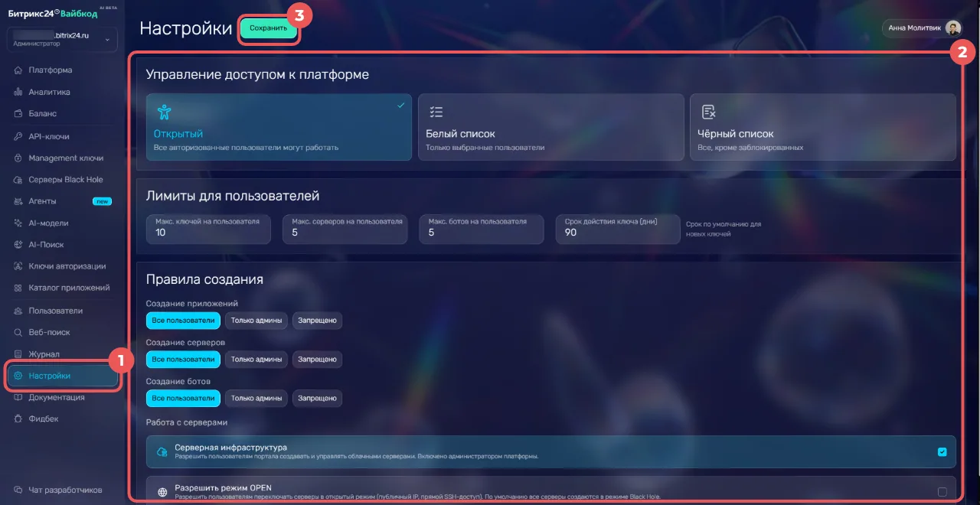
Task: Focus the Макс. серверов на пользователя field
Action: (x=345, y=228)
